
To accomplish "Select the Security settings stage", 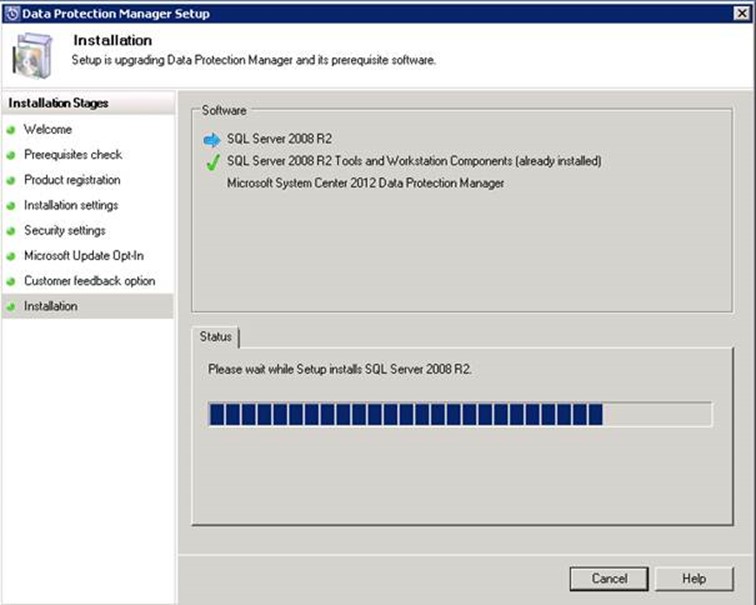I will (65, 230).
